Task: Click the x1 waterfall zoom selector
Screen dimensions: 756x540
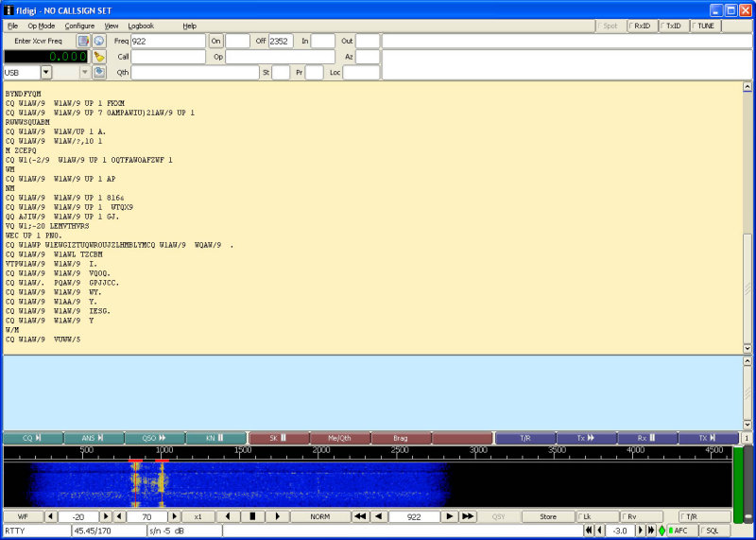Action: click(x=198, y=517)
